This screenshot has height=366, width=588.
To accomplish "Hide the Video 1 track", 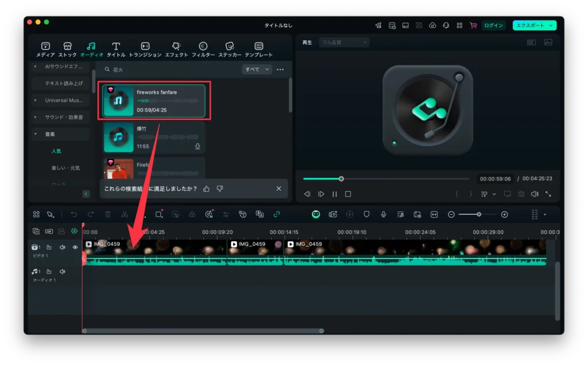I will tap(75, 246).
